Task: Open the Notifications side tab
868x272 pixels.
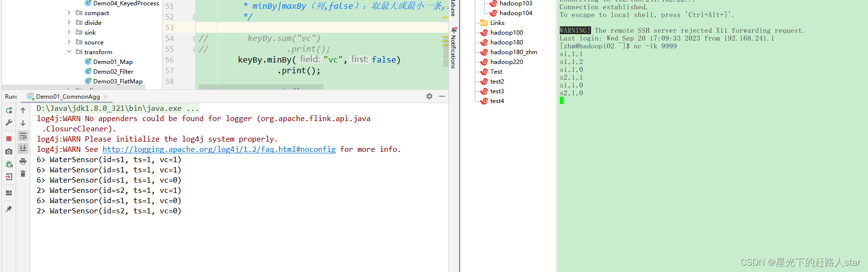Action: pyautogui.click(x=453, y=51)
